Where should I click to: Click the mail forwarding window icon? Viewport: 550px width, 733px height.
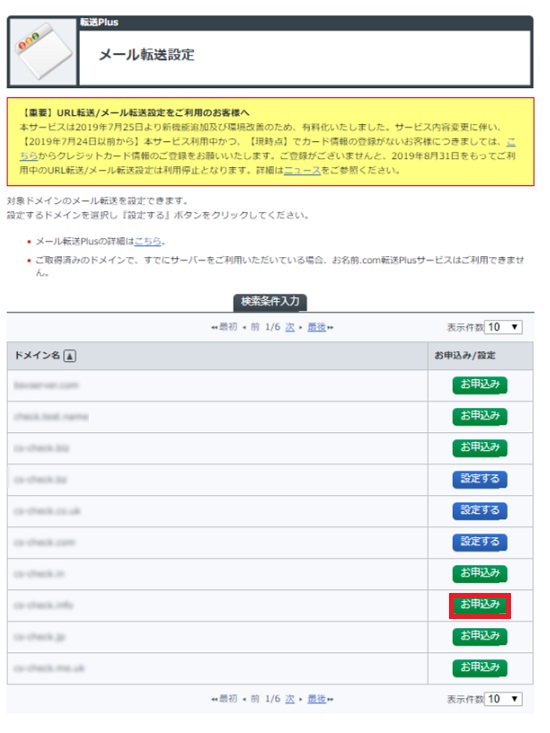coord(43,51)
